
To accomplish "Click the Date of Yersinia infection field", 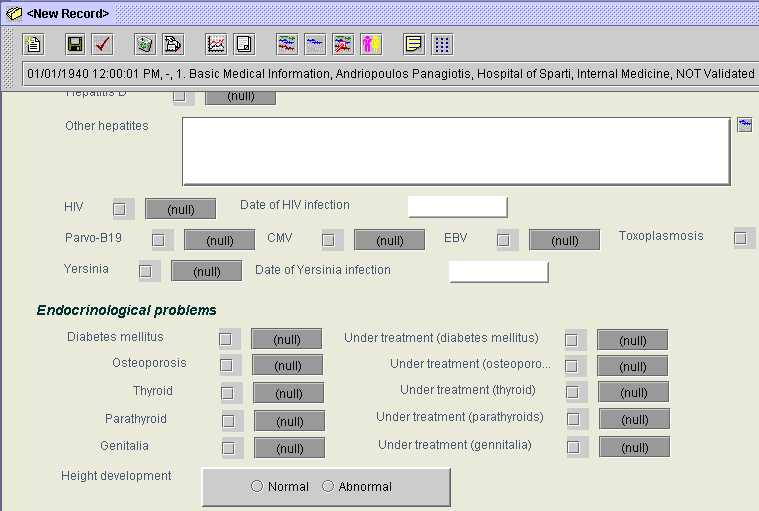I will click(498, 272).
